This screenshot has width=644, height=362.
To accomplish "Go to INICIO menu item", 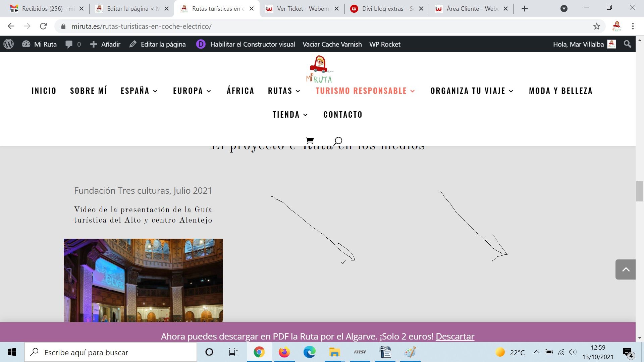I will point(44,91).
